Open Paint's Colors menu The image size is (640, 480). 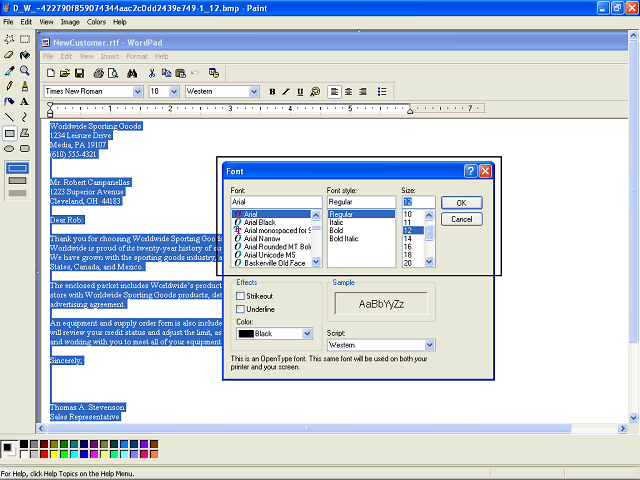coord(96,22)
